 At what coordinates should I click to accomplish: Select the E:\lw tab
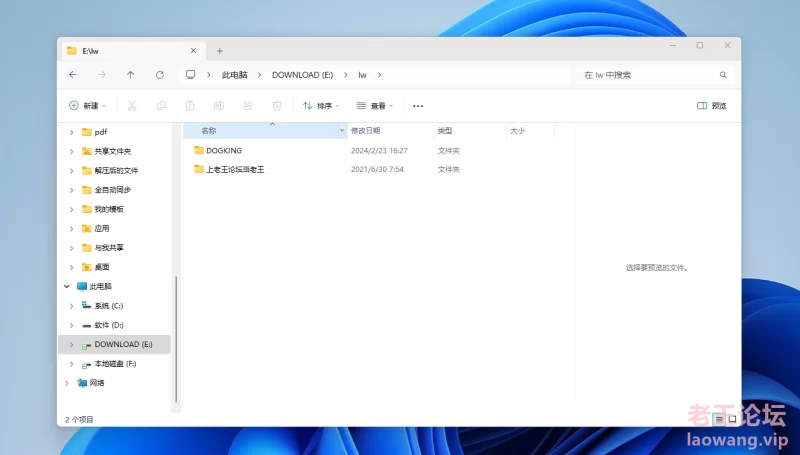(134, 51)
